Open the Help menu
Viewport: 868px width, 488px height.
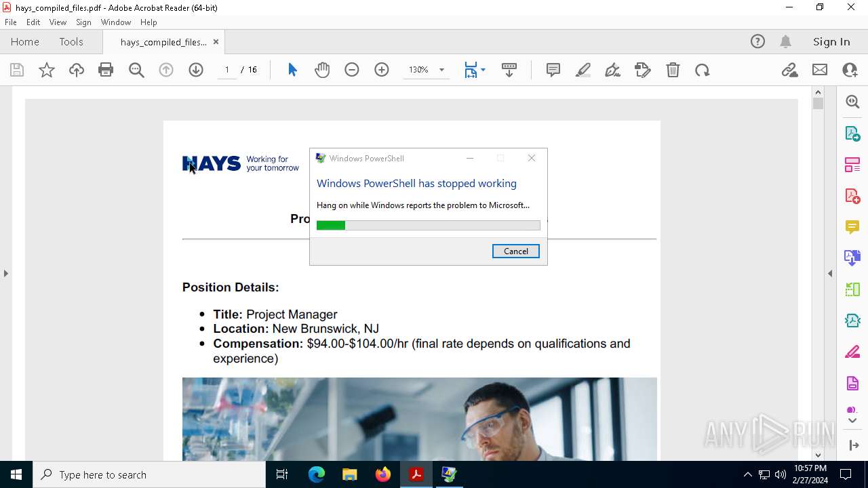tap(149, 22)
